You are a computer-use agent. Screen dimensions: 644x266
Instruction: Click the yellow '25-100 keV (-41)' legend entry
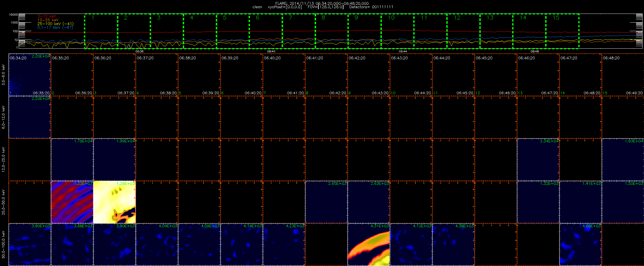click(x=55, y=24)
